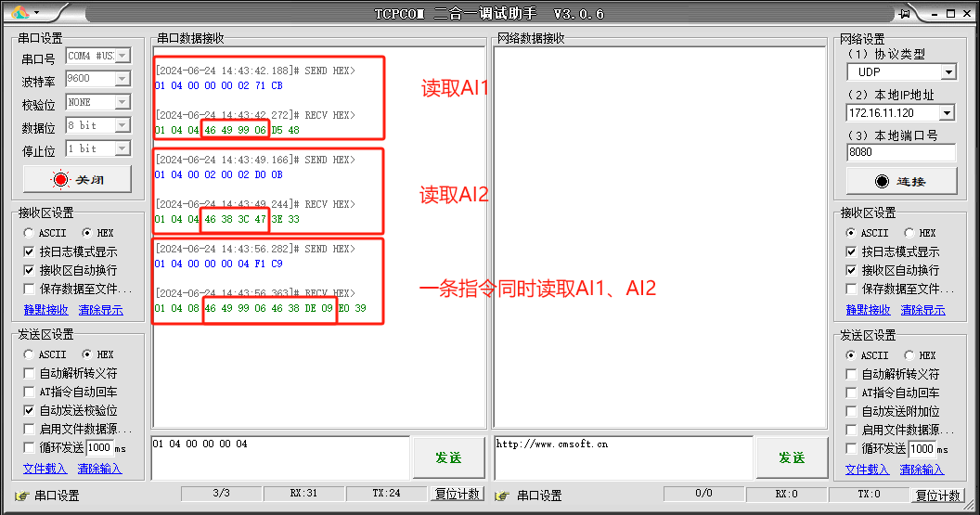
Task: Click network 静默接收 link
Action: point(868,310)
